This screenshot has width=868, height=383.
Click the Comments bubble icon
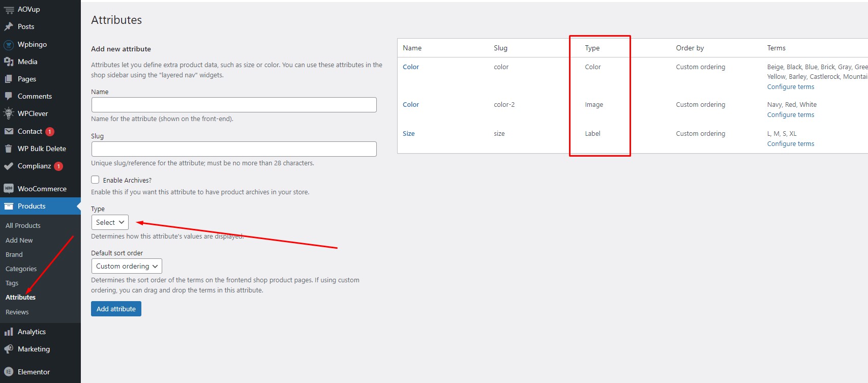coord(9,96)
